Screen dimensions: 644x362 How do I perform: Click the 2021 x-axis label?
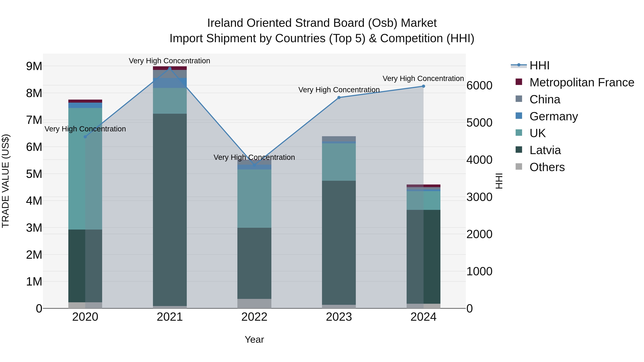pyautogui.click(x=170, y=317)
